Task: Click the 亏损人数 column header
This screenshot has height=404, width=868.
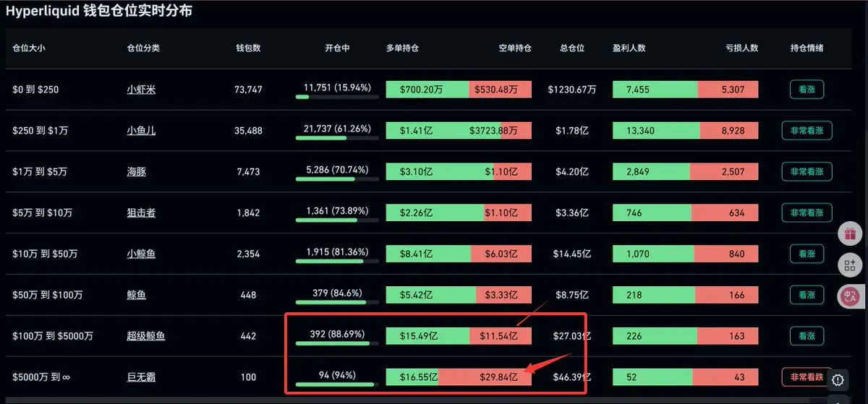Action: [x=742, y=48]
